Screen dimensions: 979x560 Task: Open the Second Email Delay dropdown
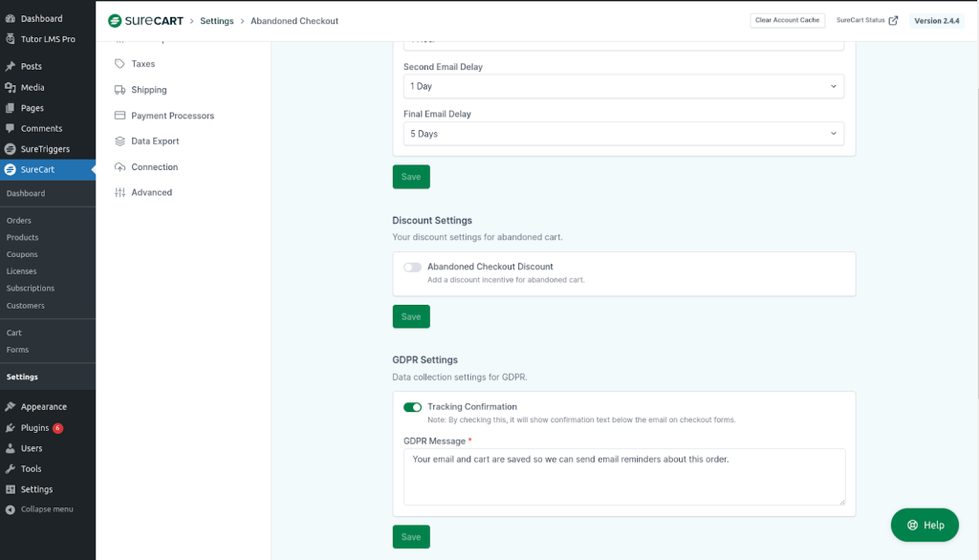click(623, 86)
